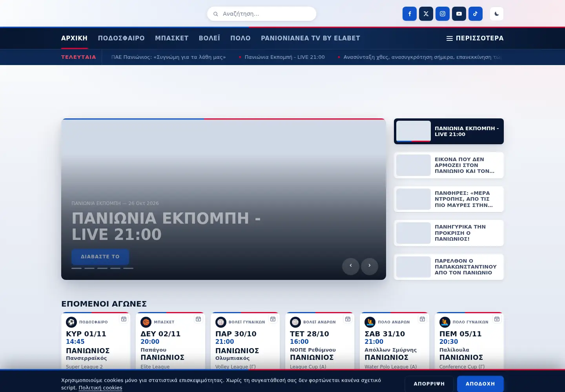The image size is (565, 392).
Task: Click the search magnifier icon
Action: (x=215, y=14)
